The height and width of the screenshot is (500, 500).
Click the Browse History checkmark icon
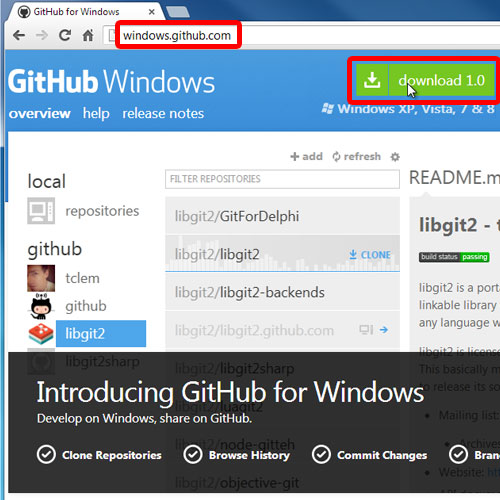[193, 454]
